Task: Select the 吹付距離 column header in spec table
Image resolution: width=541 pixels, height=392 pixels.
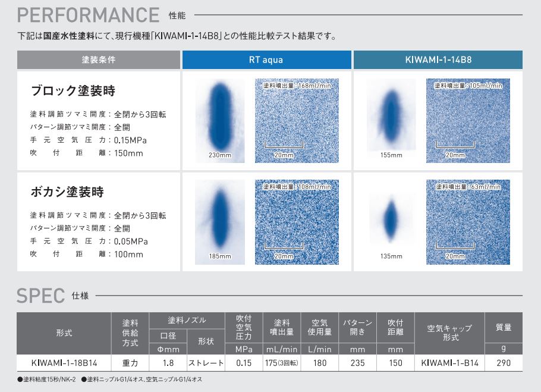Action: point(395,328)
